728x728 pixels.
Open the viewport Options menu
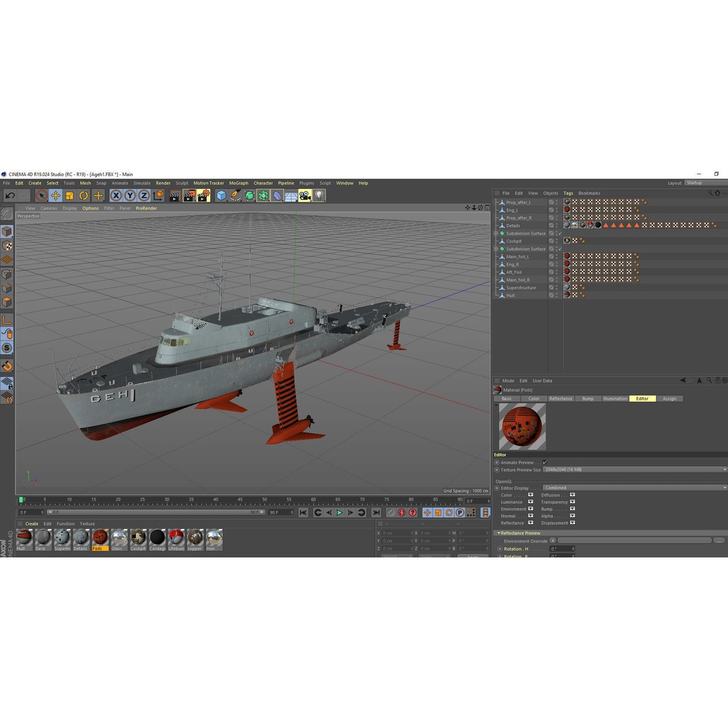click(x=90, y=208)
